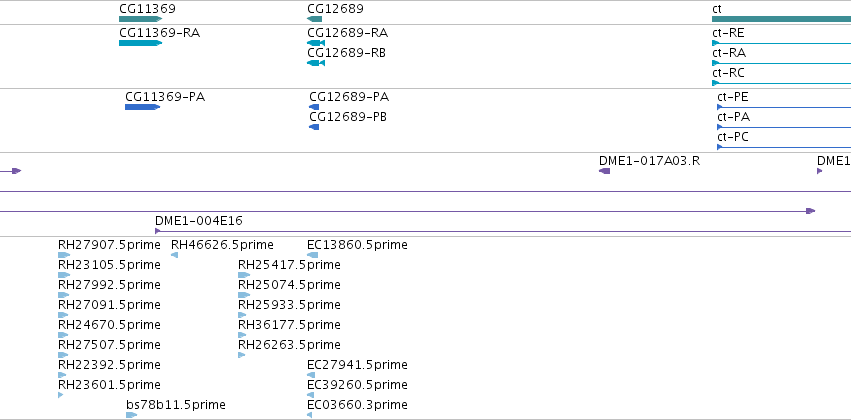Click the CG12689-RB transcript glyph
Screen dimensions: 851x420
(x=316, y=63)
